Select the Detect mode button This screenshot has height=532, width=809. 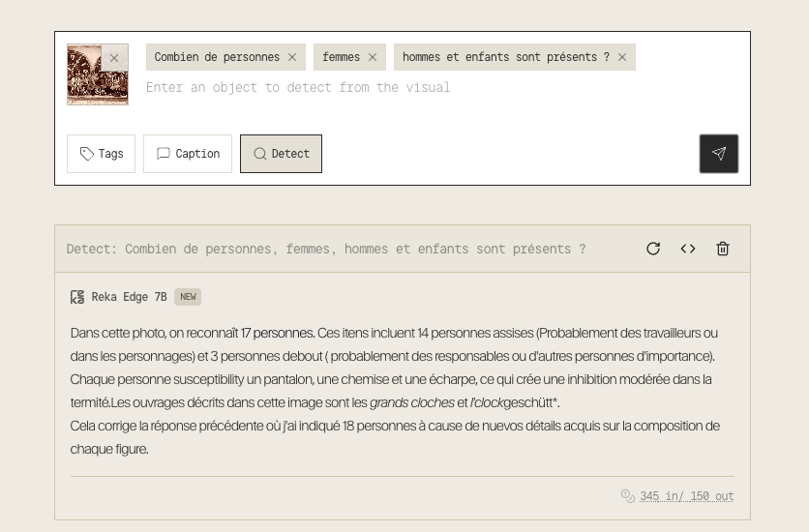tap(281, 154)
